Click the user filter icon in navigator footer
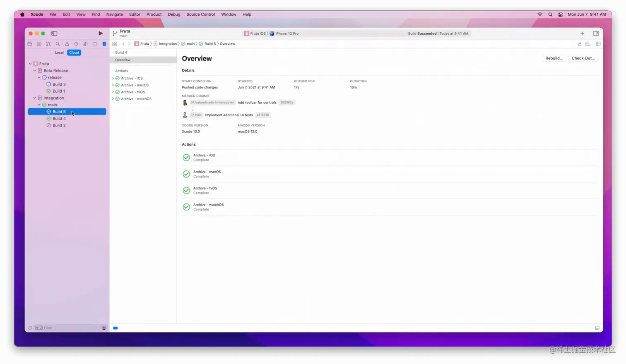626x364 pixels. point(104,328)
